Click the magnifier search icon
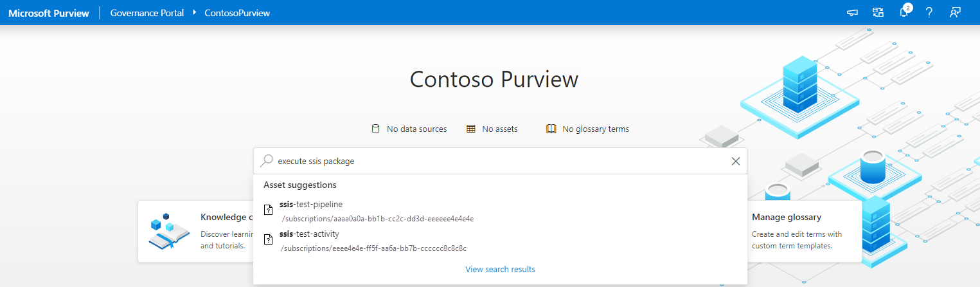 coord(266,161)
